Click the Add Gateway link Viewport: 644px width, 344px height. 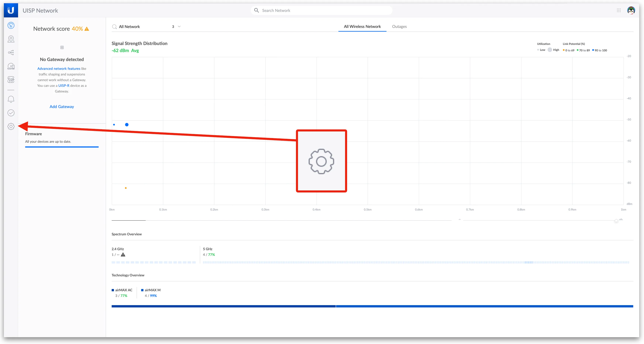click(62, 107)
